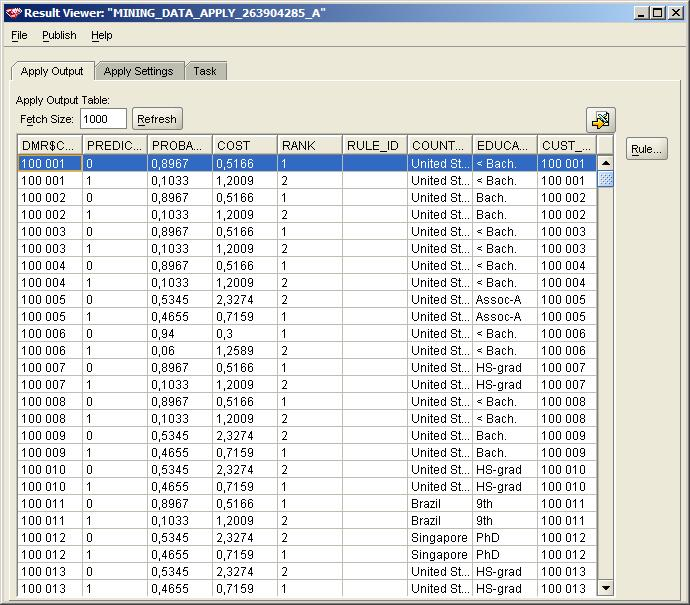Click the 1,2589 cost cell
Screen dimensions: 690x605
[x=245, y=351]
